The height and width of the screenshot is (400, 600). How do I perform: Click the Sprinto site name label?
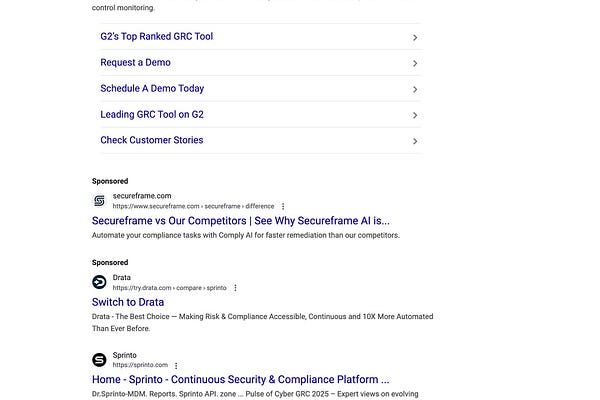coord(124,355)
